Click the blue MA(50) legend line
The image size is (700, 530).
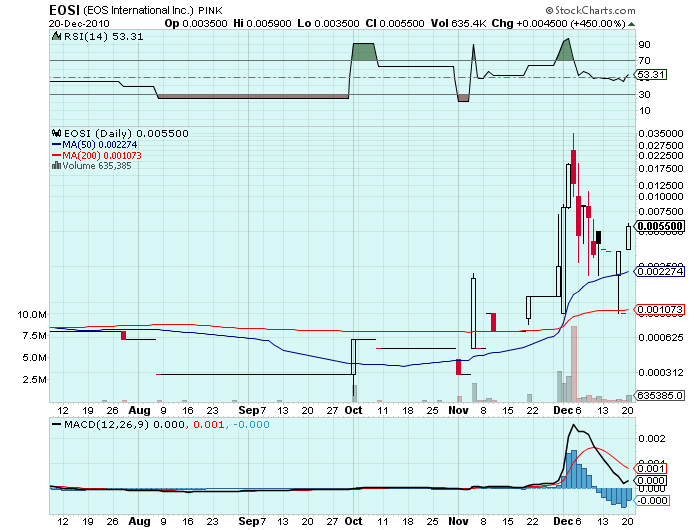(55, 145)
